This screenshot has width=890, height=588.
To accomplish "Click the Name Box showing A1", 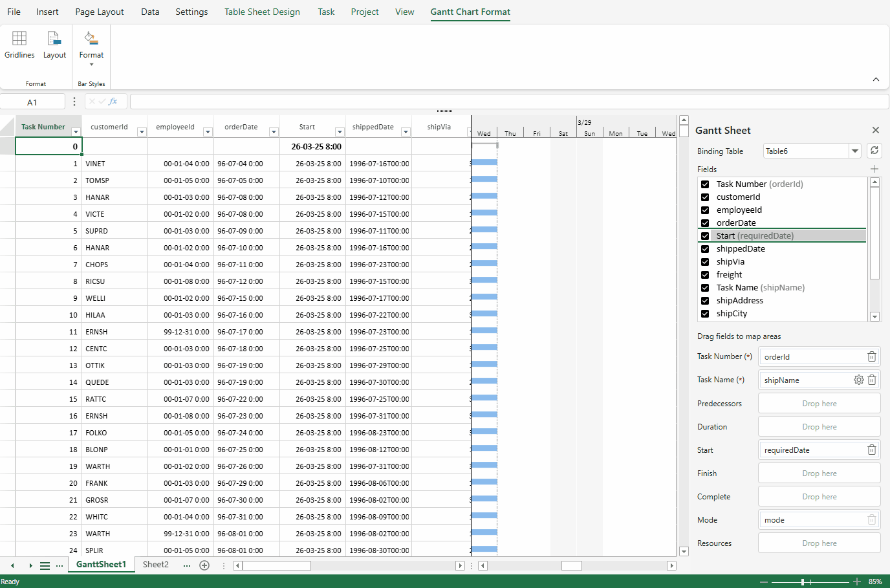I will tap(32, 102).
